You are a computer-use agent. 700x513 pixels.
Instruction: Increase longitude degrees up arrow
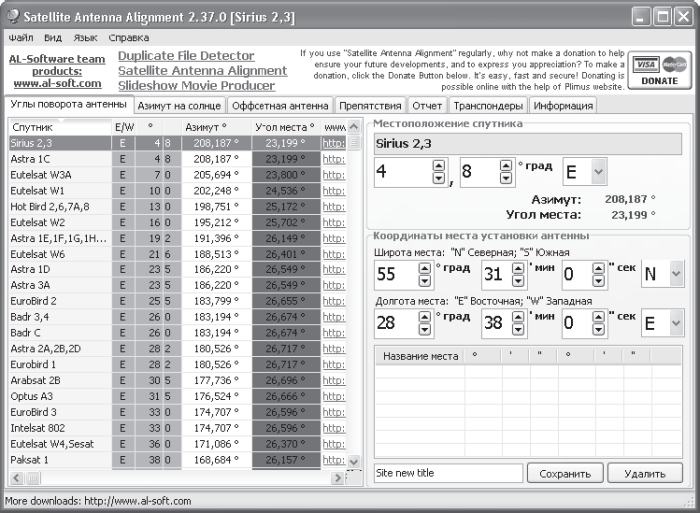coord(425,317)
